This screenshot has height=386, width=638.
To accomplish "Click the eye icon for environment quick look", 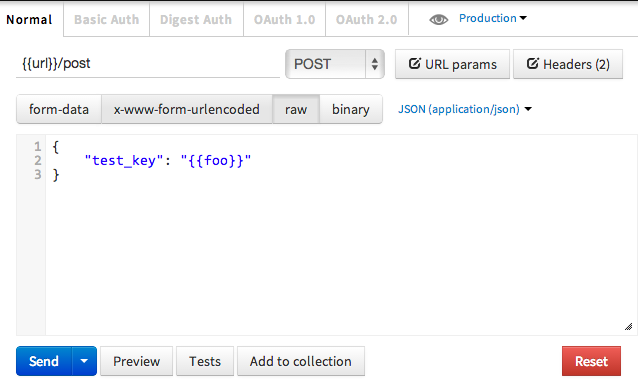I will pos(438,19).
